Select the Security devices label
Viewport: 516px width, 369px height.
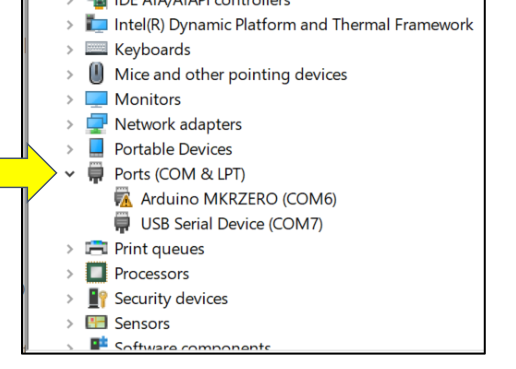coord(171,298)
